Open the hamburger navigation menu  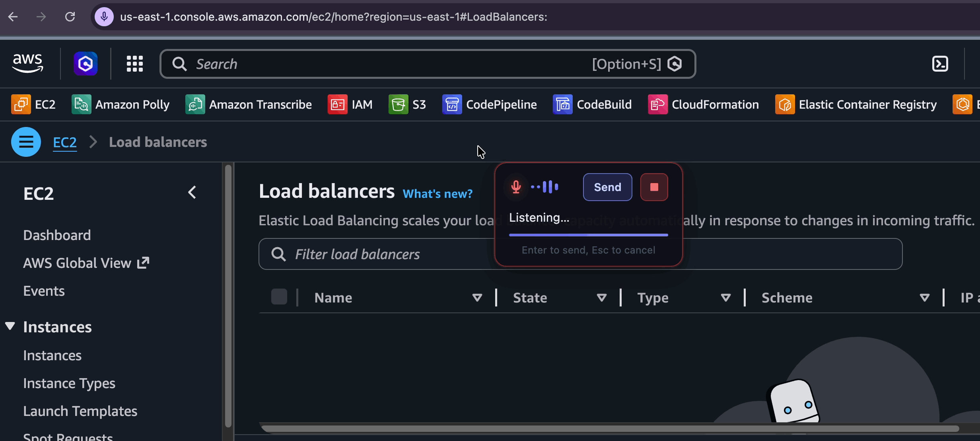[26, 142]
